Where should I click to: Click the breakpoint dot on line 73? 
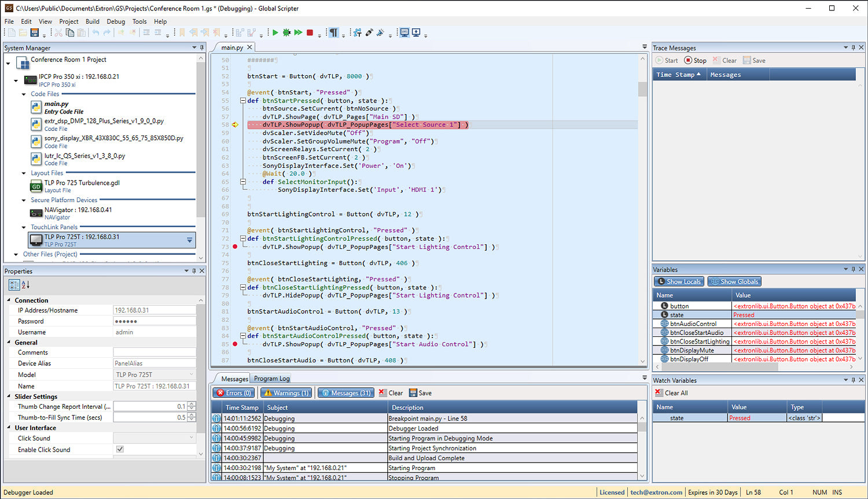point(235,247)
